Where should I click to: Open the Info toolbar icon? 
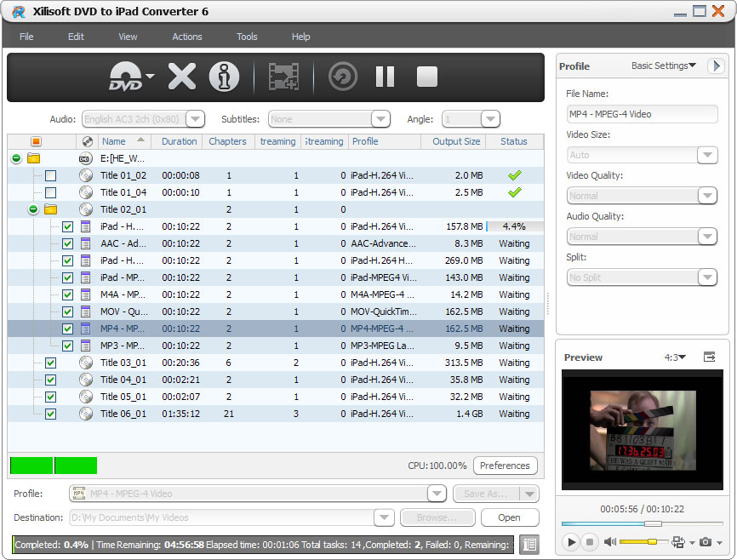(224, 77)
